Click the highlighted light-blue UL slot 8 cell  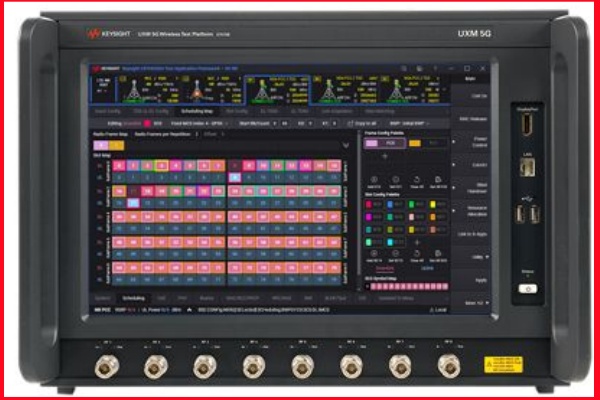235,178
